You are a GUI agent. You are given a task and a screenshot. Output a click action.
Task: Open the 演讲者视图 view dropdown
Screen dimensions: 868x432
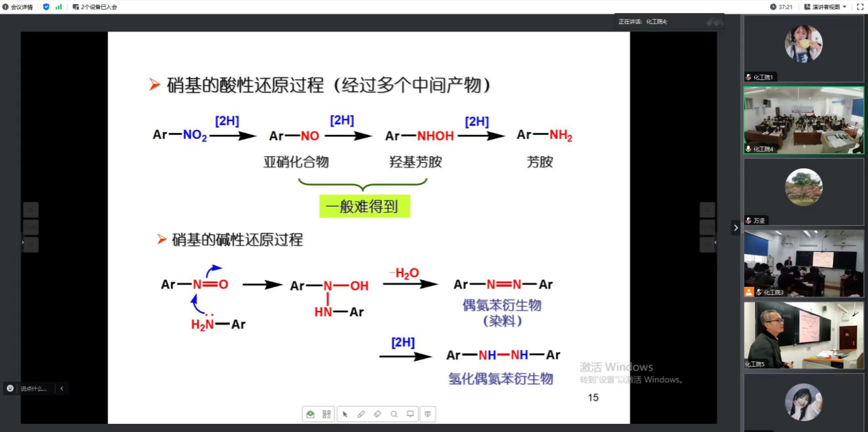(829, 7)
